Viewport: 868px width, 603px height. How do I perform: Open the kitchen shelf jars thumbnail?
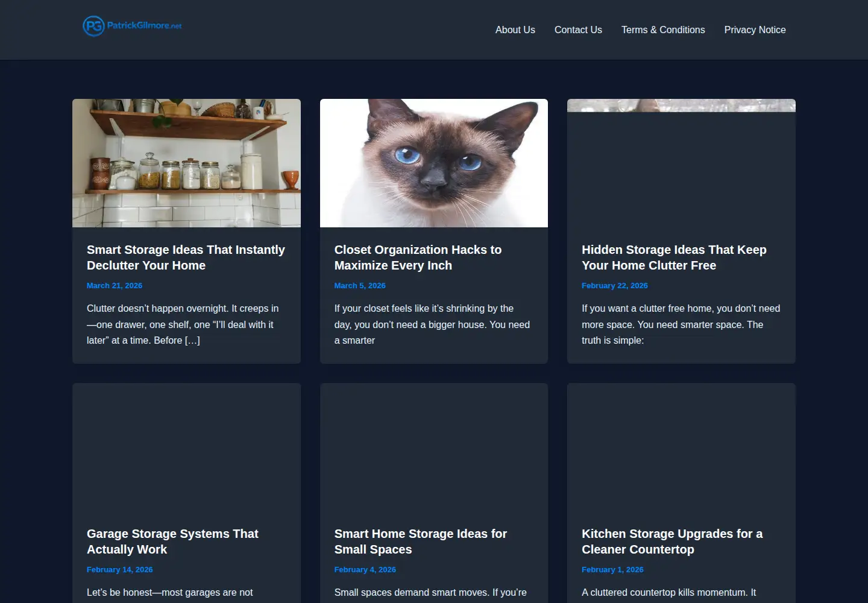coord(186,163)
